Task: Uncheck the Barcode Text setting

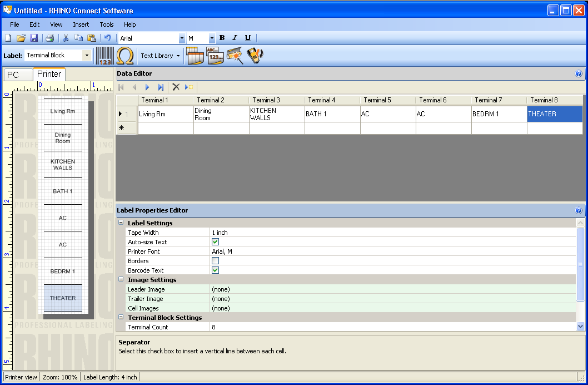Action: (216, 270)
